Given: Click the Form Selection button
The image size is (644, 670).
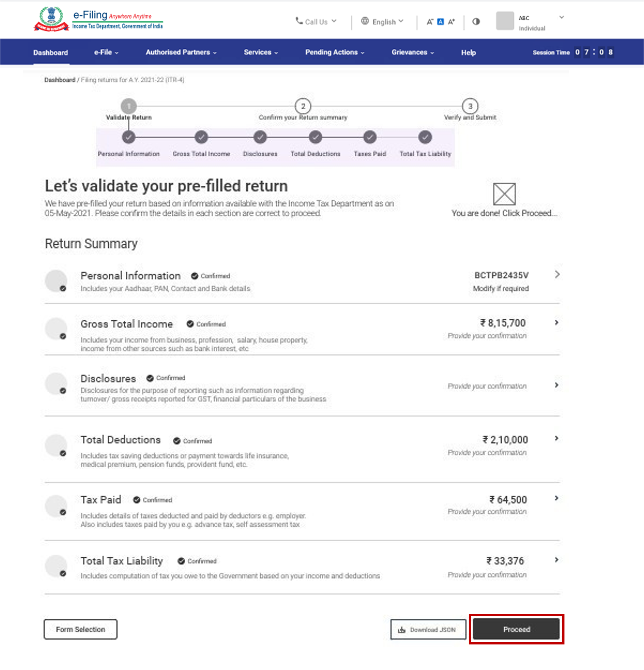Looking at the screenshot, I should point(81,629).
